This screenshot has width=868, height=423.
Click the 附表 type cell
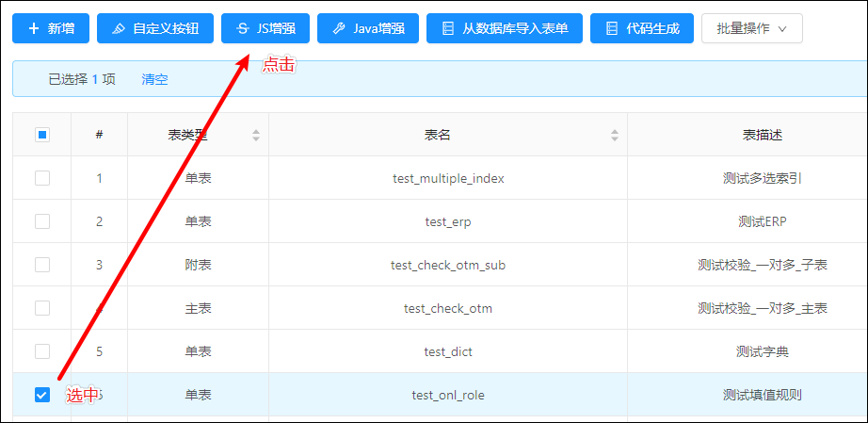tap(199, 265)
